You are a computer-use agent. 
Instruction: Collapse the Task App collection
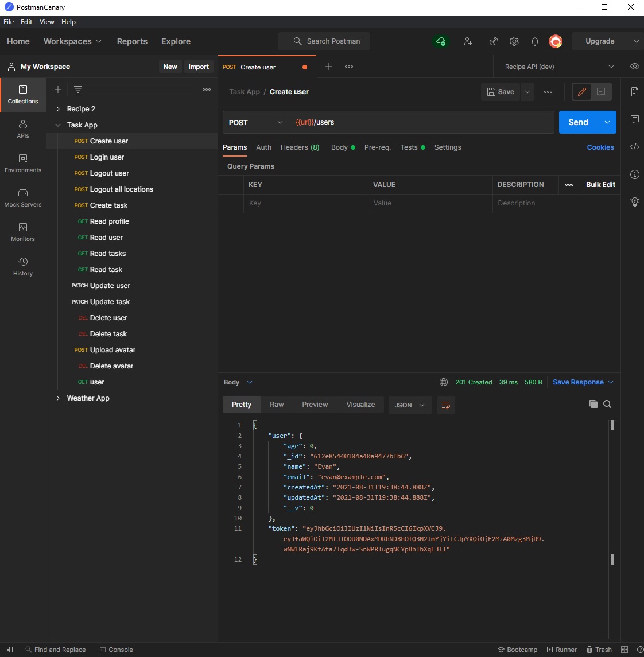point(58,125)
